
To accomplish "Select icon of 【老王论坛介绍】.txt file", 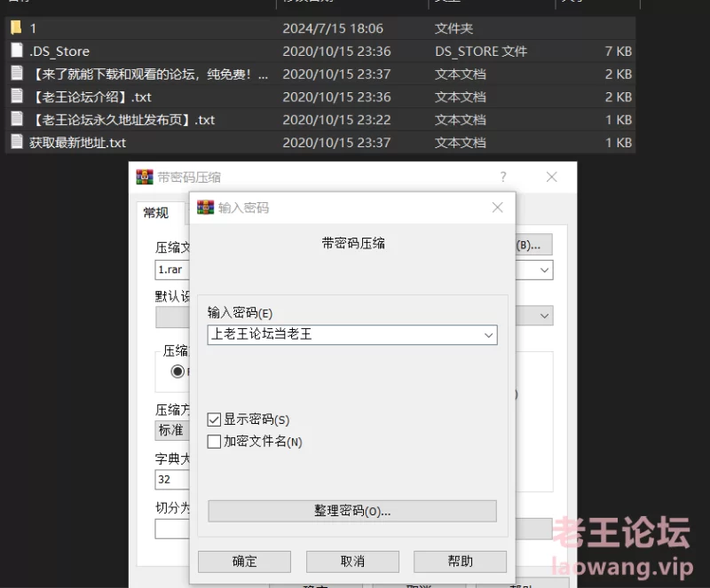I will tap(17, 96).
